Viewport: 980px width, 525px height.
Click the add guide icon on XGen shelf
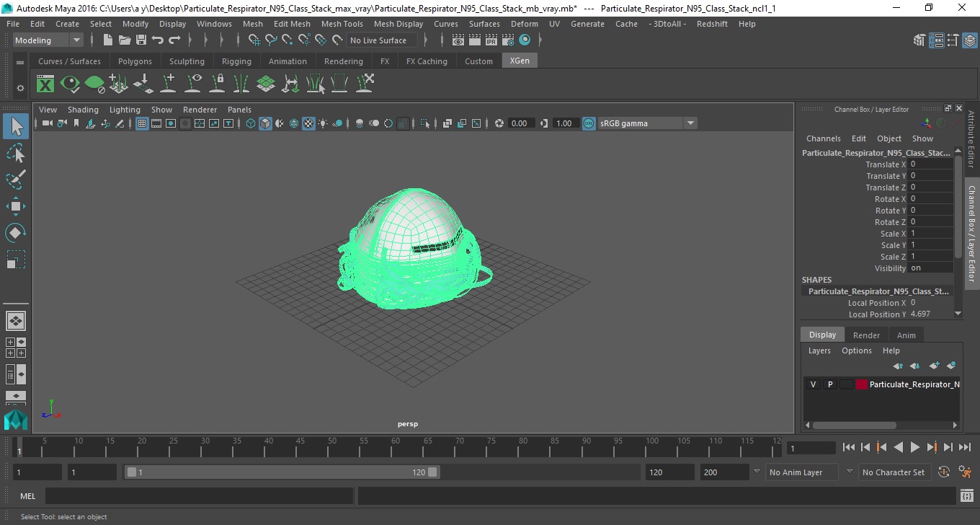168,84
